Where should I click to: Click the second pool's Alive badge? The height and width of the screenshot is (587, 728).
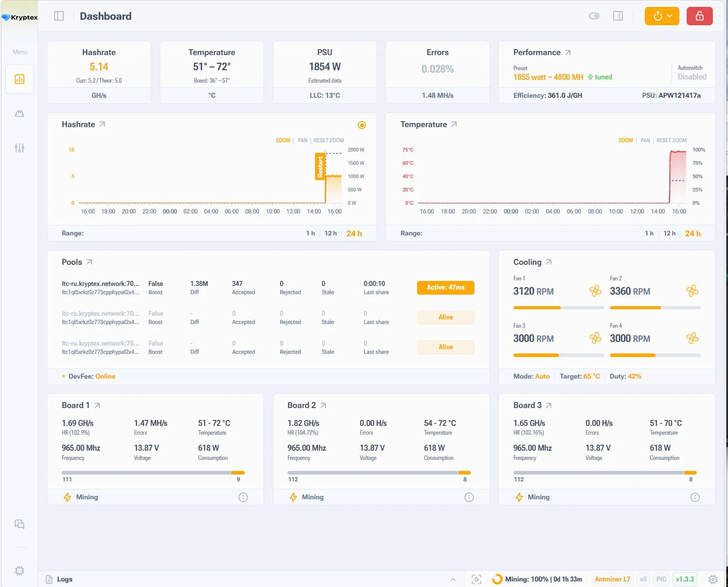(x=446, y=317)
